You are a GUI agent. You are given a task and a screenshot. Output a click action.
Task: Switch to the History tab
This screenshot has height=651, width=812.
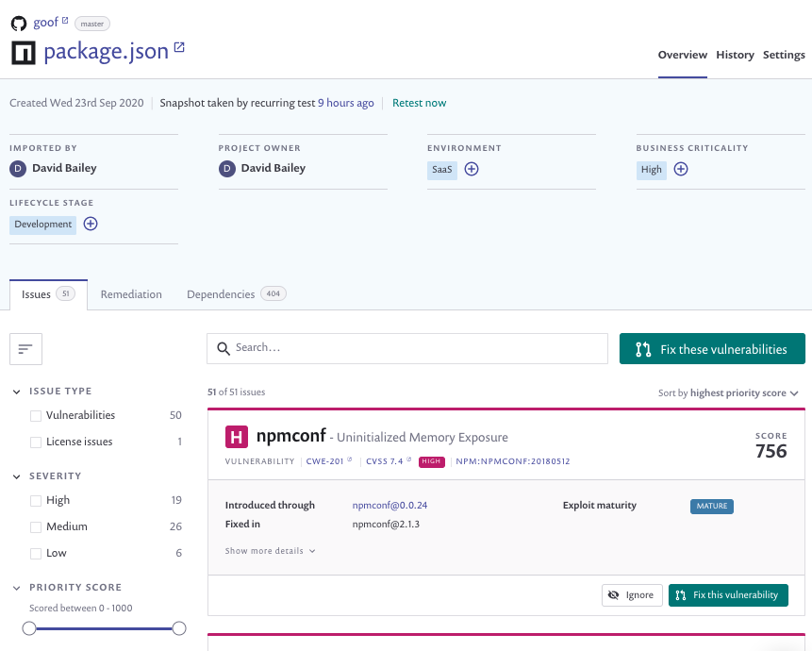coord(735,55)
